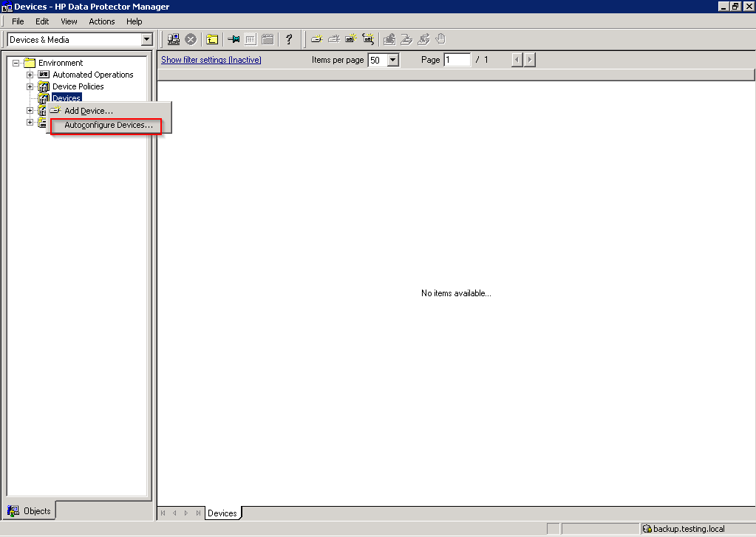Viewport: 756px width, 537px height.
Task: Open help with the question mark icon
Action: pyautogui.click(x=289, y=39)
